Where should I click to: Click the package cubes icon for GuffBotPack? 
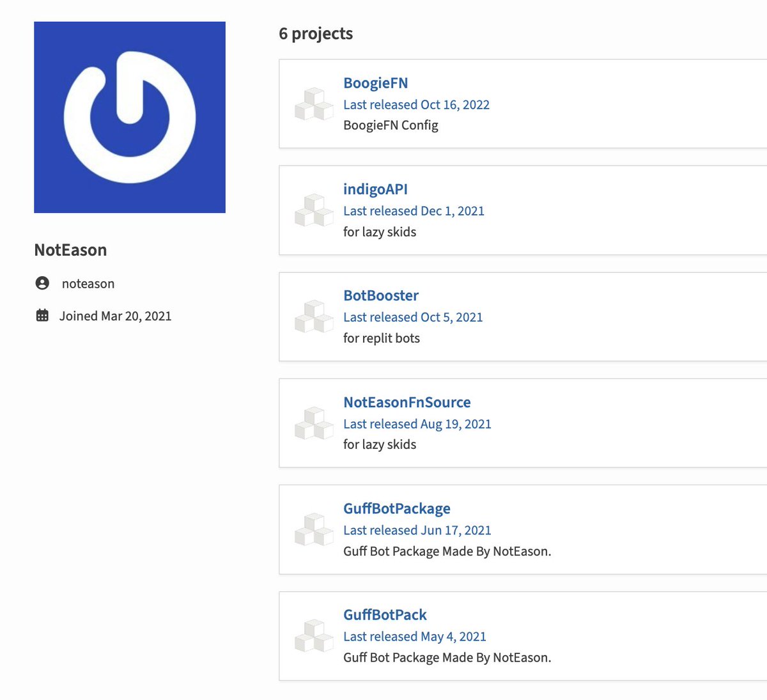[314, 635]
